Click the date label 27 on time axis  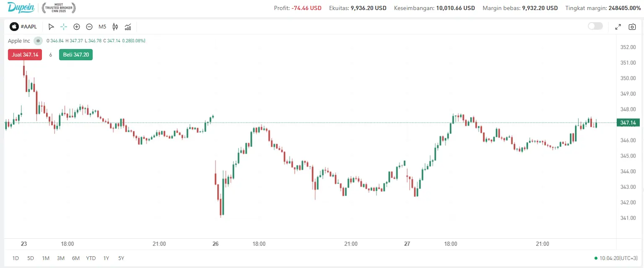[407, 244]
